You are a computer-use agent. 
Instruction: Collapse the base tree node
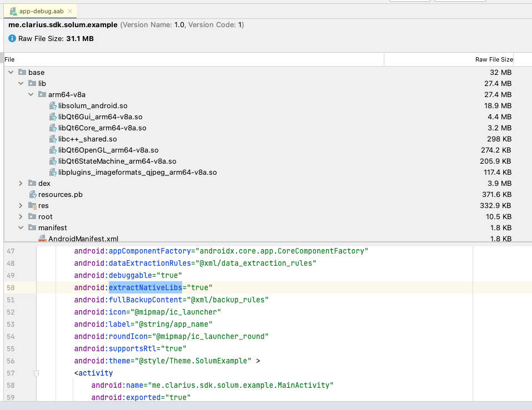pos(10,72)
